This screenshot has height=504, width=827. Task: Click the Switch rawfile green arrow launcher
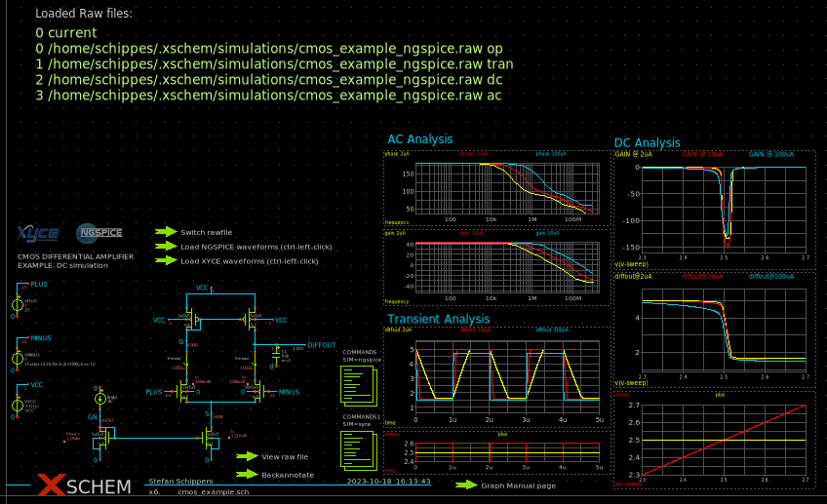(166, 232)
